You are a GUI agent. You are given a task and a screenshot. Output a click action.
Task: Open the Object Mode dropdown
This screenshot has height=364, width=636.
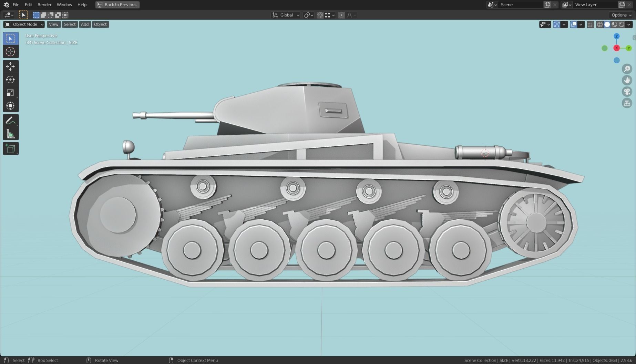click(x=24, y=24)
